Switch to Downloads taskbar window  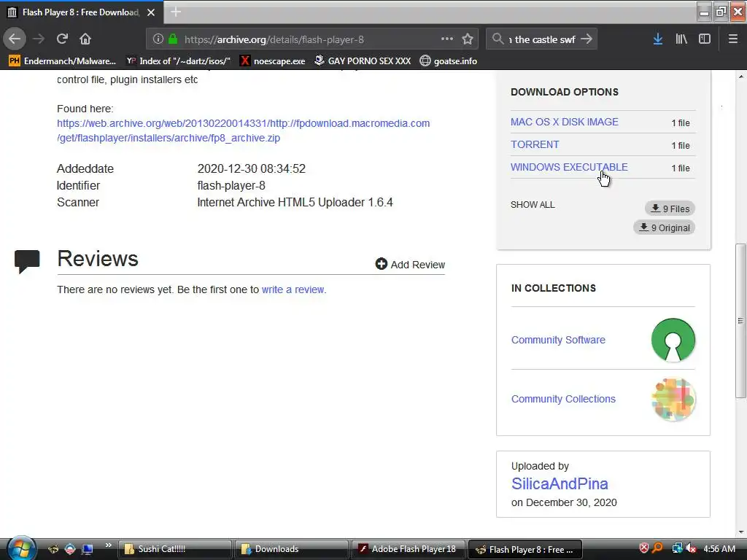coord(291,549)
